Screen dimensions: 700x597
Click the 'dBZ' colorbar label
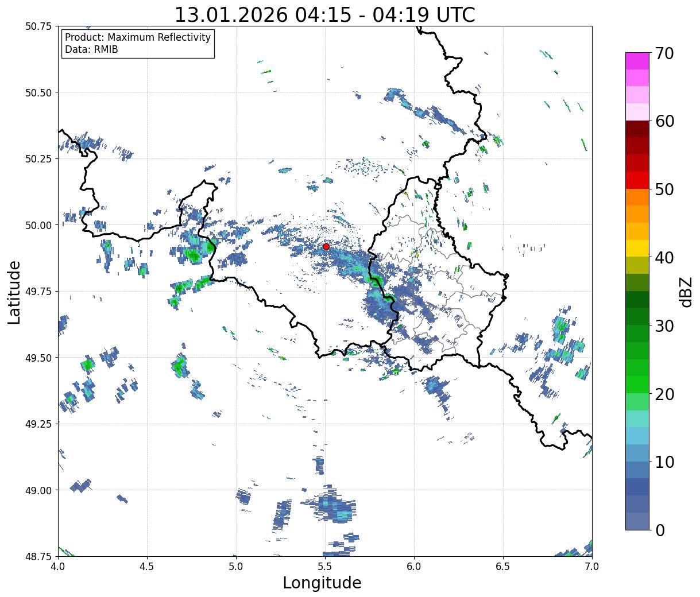coord(686,292)
